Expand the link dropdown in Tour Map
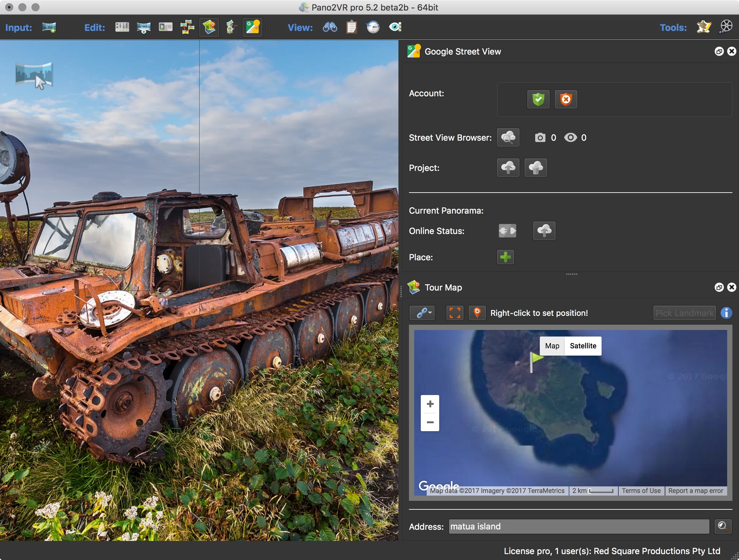This screenshot has height=560, width=739. pos(422,313)
